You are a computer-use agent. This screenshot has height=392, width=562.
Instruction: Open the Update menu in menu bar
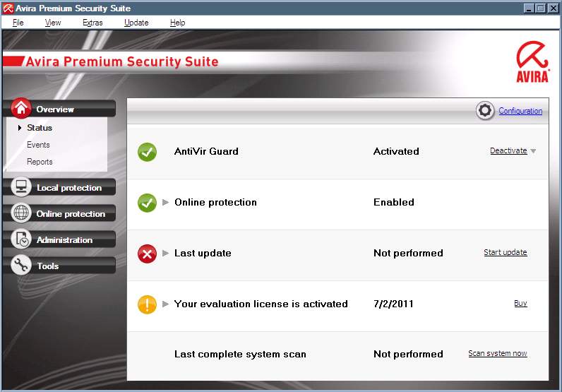point(136,23)
